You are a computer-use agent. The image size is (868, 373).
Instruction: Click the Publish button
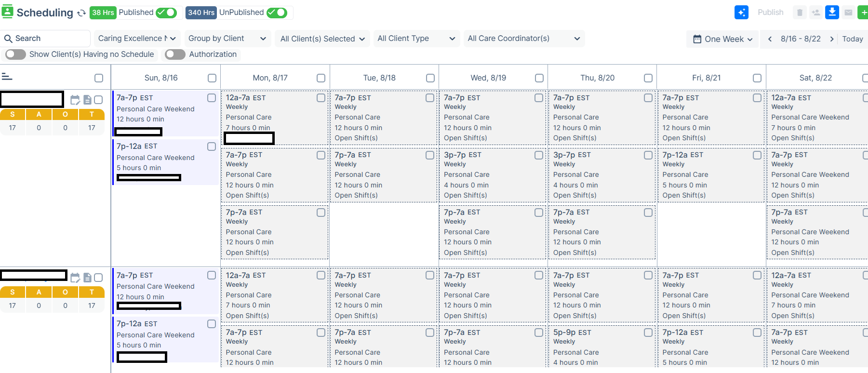[x=770, y=13]
